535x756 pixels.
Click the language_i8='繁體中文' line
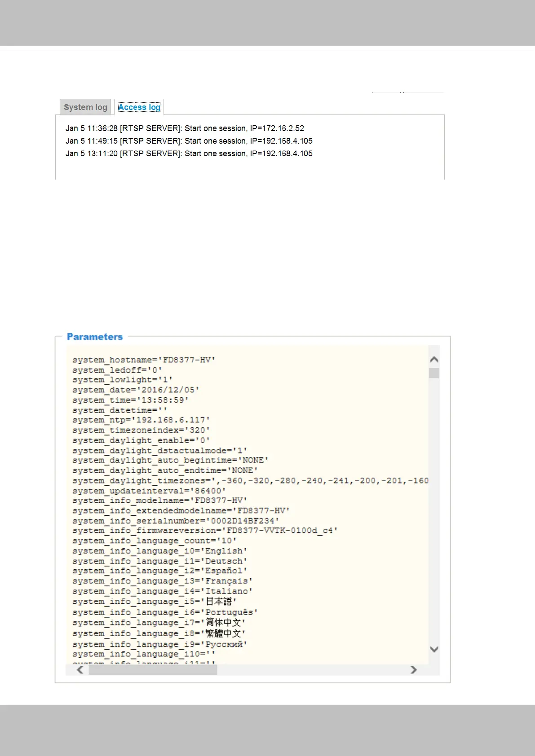click(159, 633)
